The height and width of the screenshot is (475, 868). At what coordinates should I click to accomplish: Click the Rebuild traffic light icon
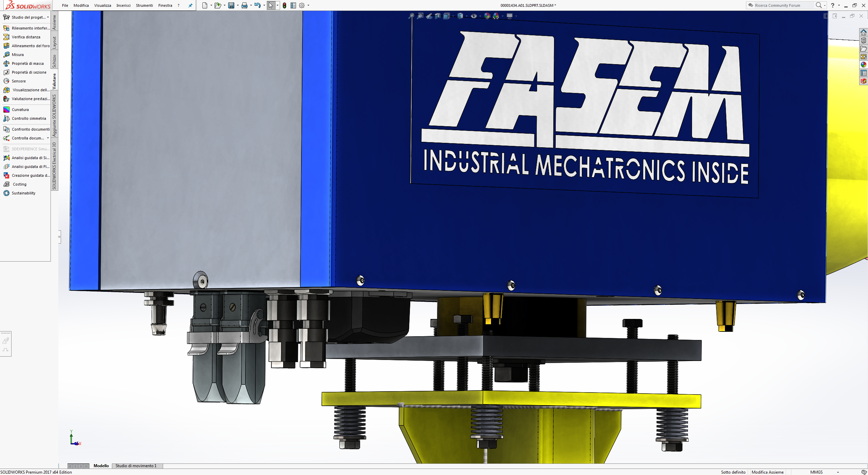tap(284, 5)
